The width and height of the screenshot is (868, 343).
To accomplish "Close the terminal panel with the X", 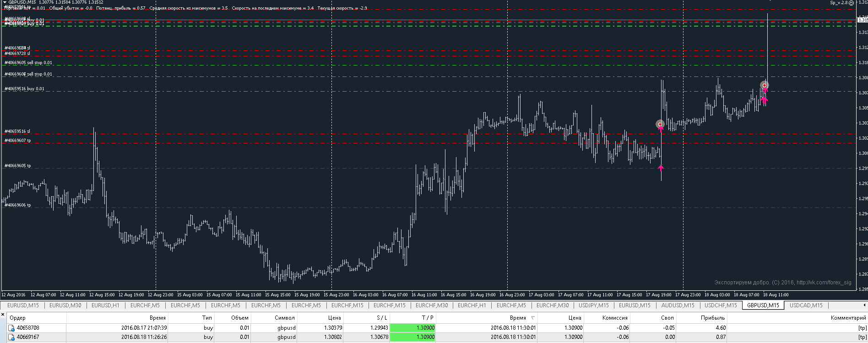I will tap(3, 315).
